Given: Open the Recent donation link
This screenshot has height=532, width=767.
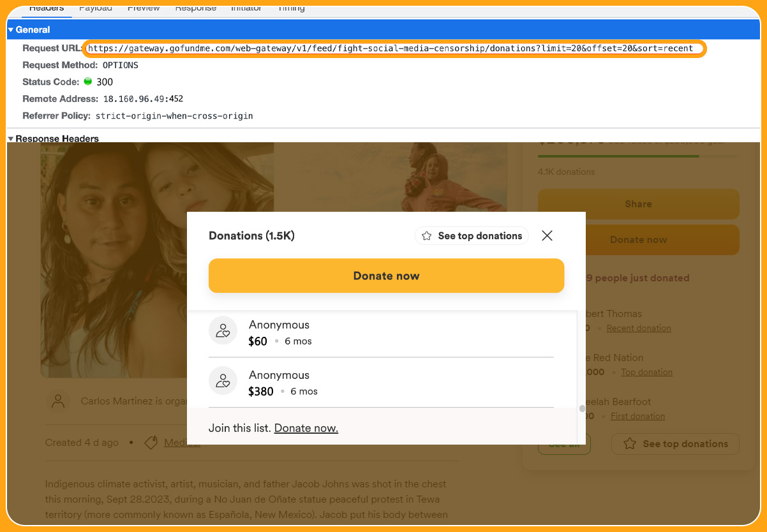Looking at the screenshot, I should 638,328.
